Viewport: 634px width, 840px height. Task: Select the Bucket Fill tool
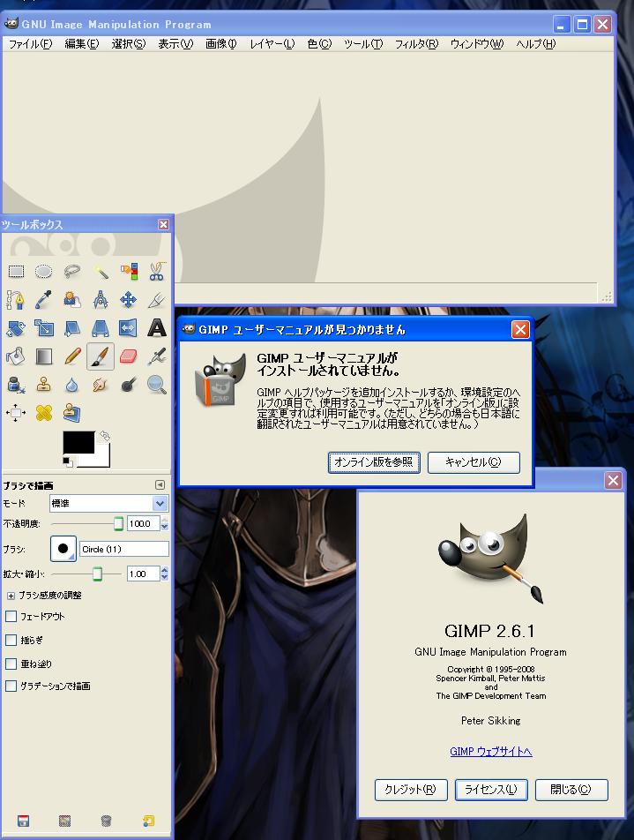(x=16, y=356)
